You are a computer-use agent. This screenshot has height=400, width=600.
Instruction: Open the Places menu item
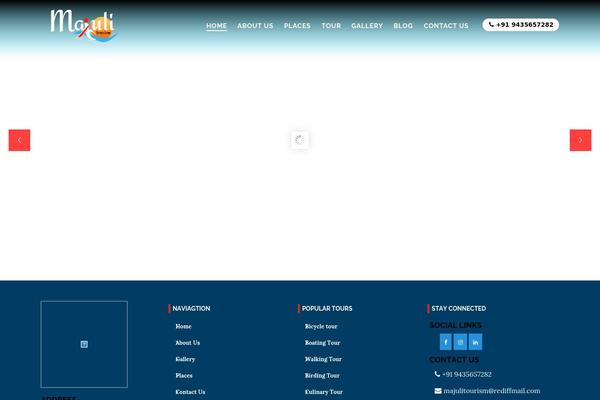click(x=297, y=26)
